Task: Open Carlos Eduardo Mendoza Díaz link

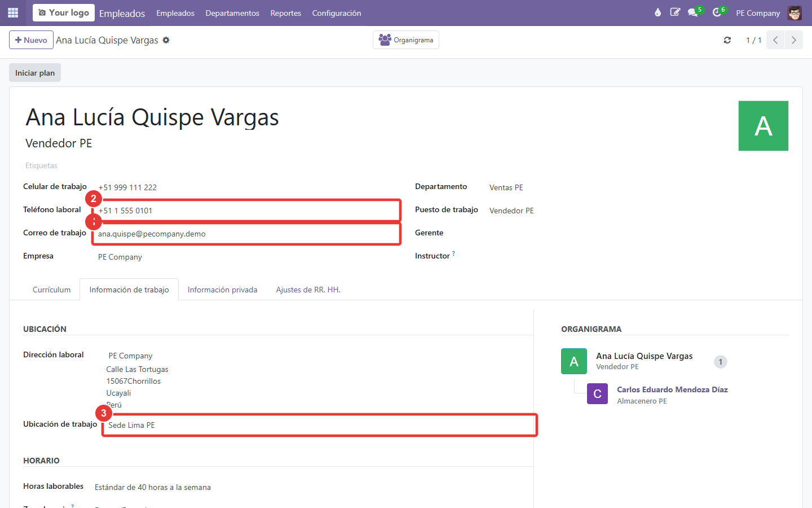Action: pyautogui.click(x=672, y=389)
